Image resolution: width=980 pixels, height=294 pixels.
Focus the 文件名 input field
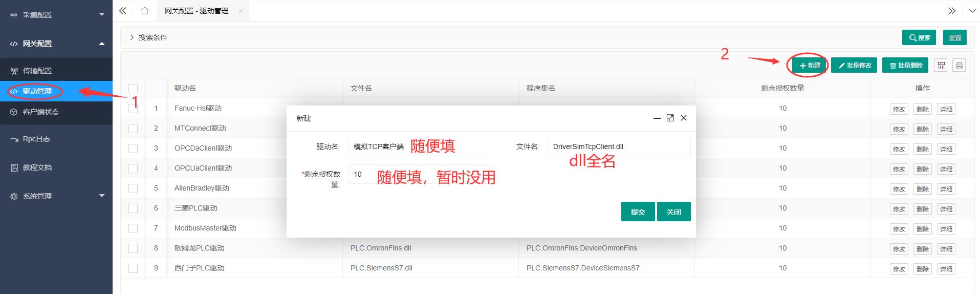click(x=619, y=146)
